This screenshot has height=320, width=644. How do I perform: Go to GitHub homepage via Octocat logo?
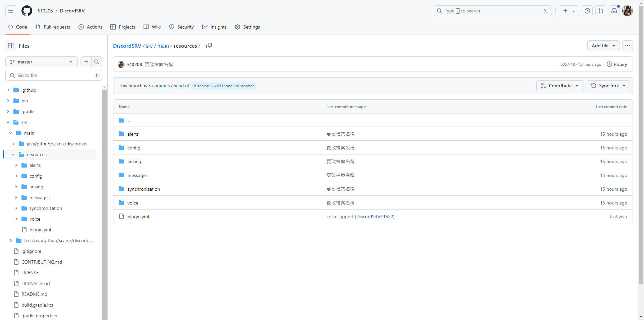click(27, 11)
